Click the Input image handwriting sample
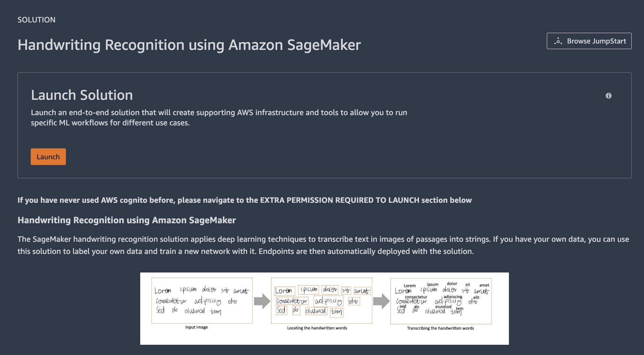 202,301
